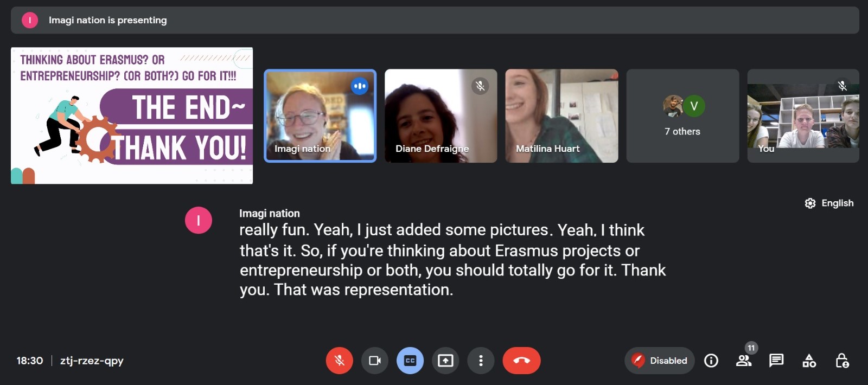This screenshot has width=868, height=385.
Task: Click the pink I avatar beside captions
Action: click(199, 220)
